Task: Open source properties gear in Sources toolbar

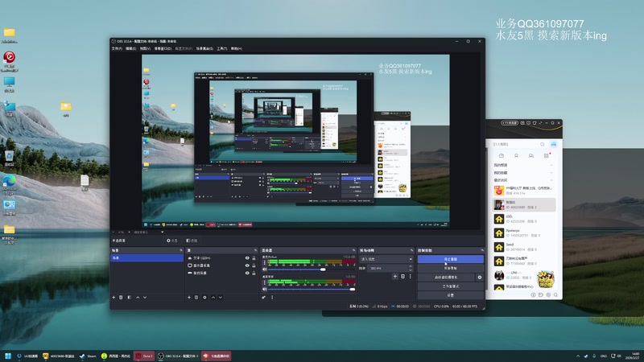Action: pos(204,297)
